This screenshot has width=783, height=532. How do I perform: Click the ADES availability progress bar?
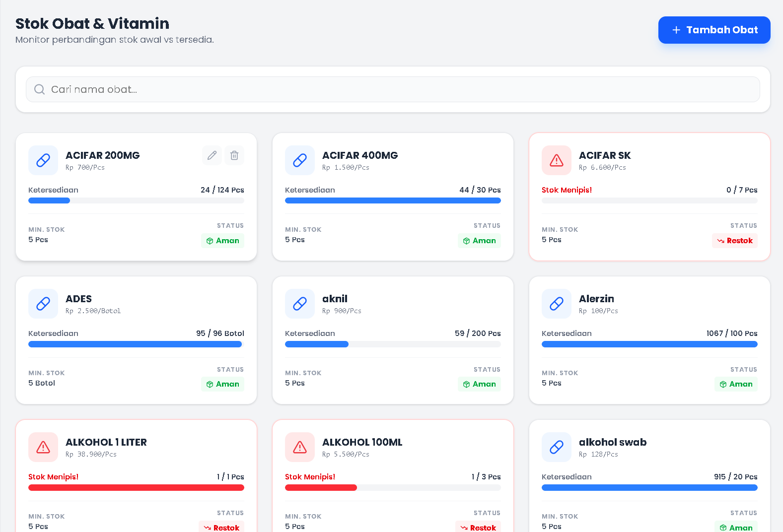coord(136,344)
